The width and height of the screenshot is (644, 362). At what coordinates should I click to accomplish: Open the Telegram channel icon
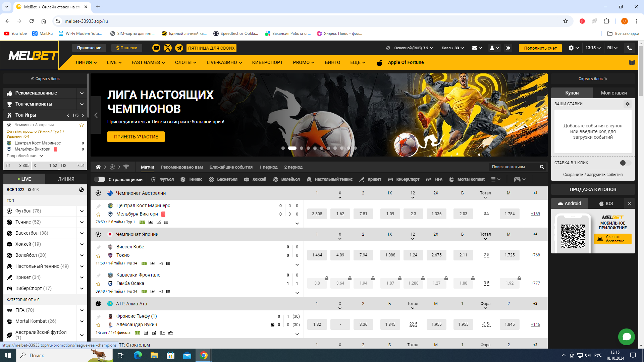[x=179, y=48]
